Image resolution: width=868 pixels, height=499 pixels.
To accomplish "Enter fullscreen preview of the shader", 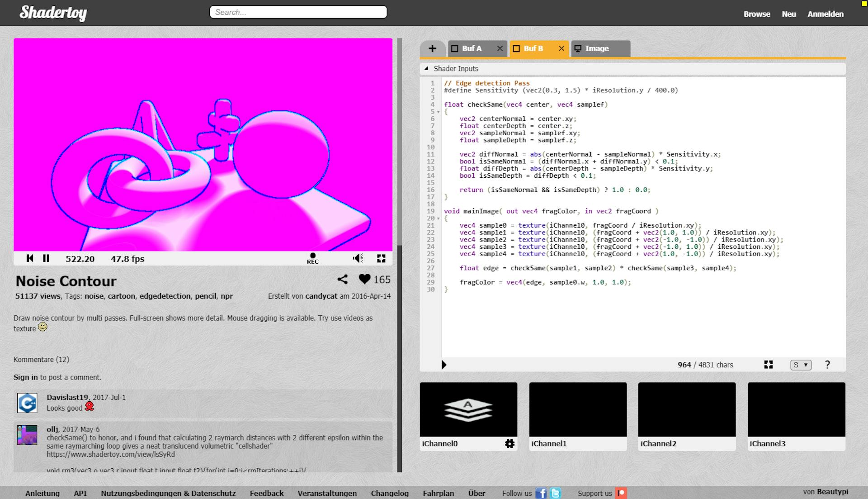I will pyautogui.click(x=382, y=258).
